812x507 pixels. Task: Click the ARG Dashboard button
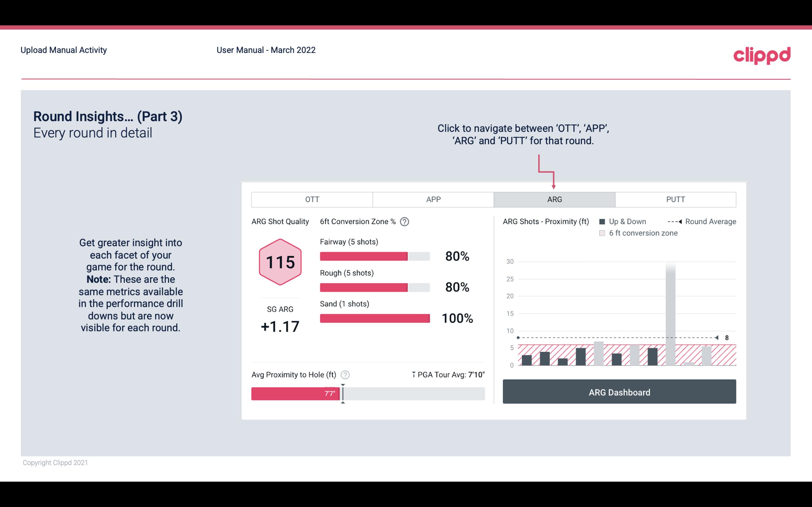pyautogui.click(x=619, y=391)
